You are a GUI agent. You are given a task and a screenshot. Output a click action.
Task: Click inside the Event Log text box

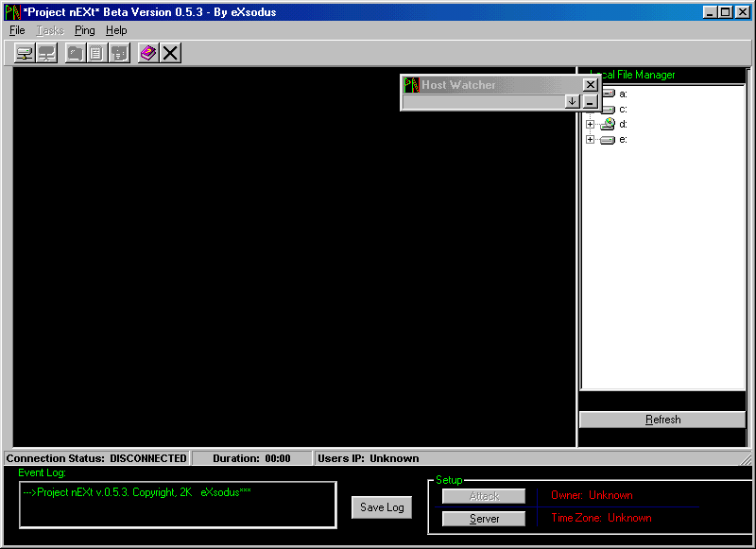pos(178,506)
